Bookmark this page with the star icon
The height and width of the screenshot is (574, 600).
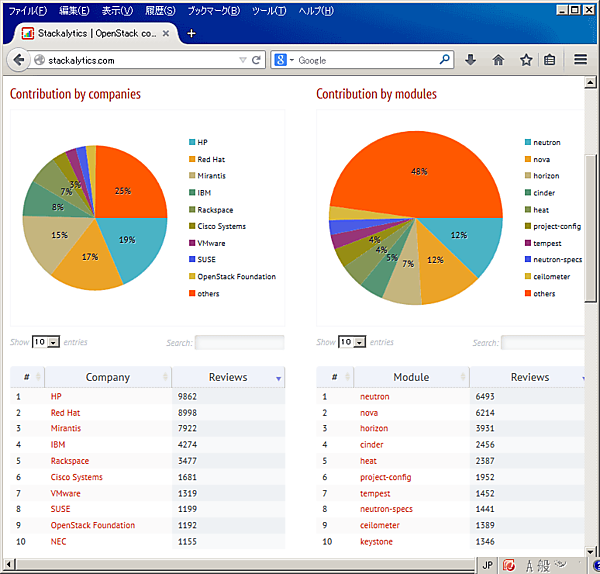526,60
